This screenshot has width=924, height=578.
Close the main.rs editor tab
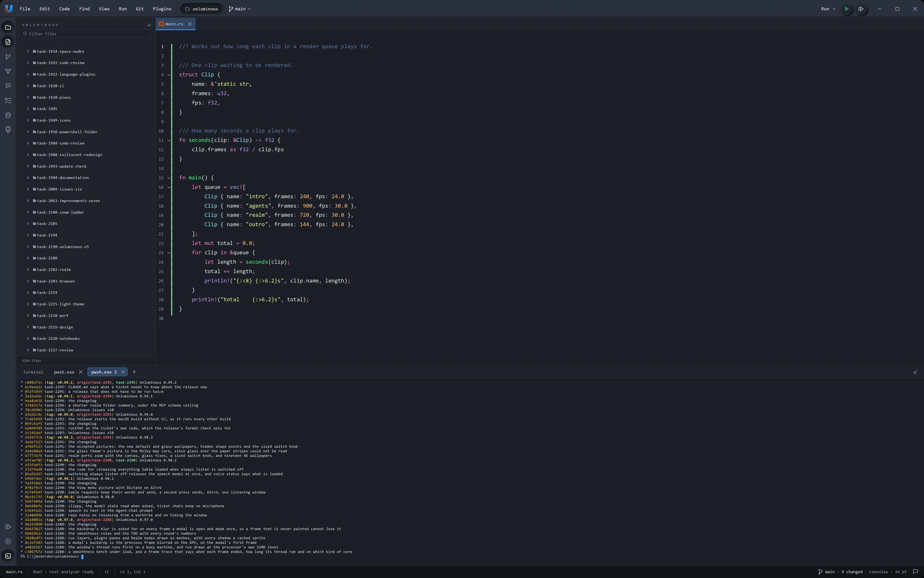[190, 24]
